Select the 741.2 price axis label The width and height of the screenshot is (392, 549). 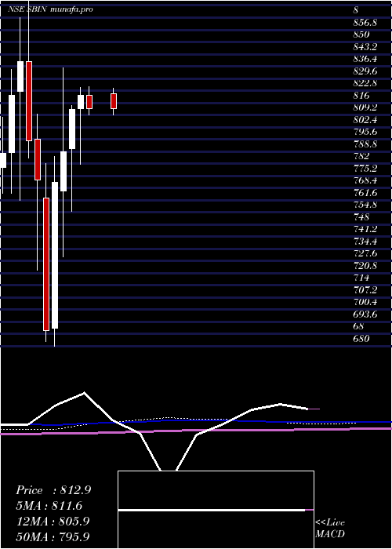click(365, 229)
